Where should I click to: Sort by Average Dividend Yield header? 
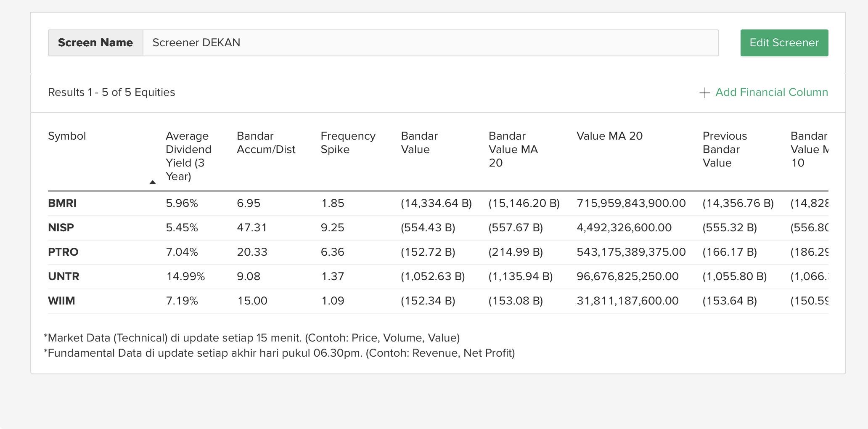point(188,156)
